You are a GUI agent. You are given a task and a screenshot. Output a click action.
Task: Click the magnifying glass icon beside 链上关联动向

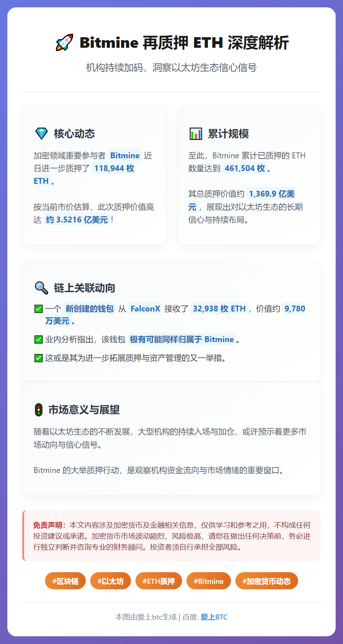41,288
